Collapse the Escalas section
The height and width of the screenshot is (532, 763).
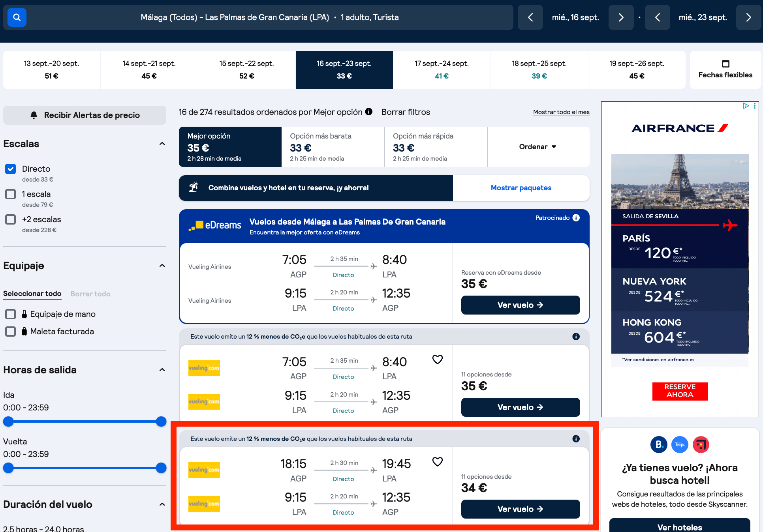162,144
